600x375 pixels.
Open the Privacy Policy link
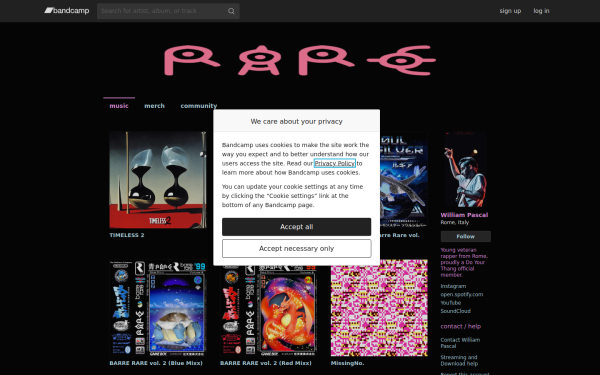[x=334, y=163]
